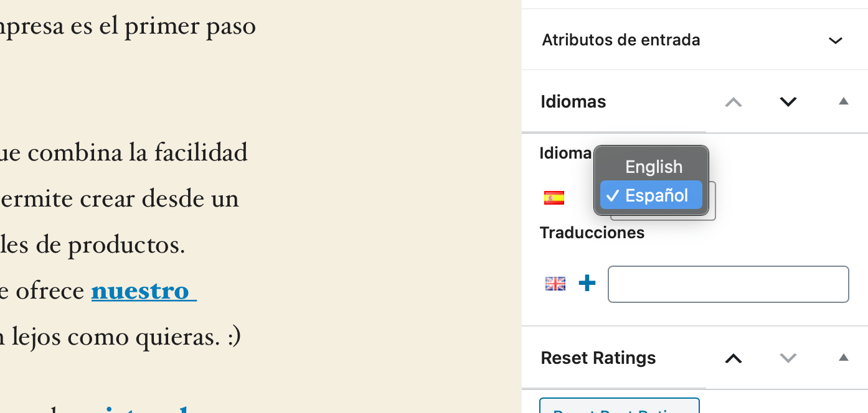Click the Reset Post Ratings button
Image resolution: width=868 pixels, height=413 pixels.
tap(620, 406)
